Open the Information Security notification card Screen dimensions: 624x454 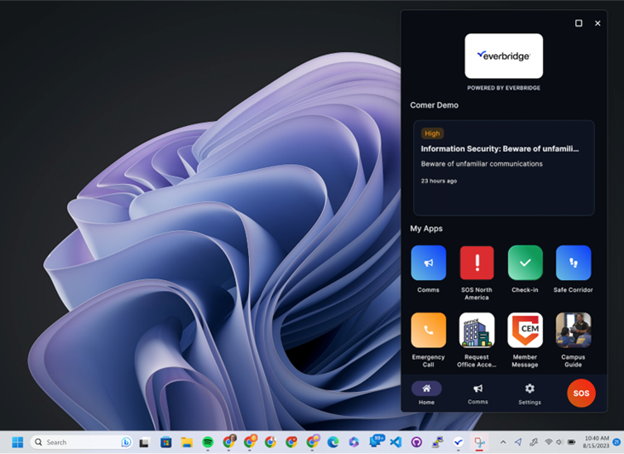click(504, 168)
